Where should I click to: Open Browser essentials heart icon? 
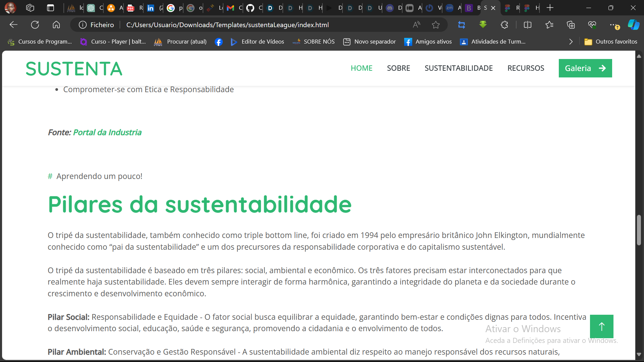pyautogui.click(x=592, y=25)
